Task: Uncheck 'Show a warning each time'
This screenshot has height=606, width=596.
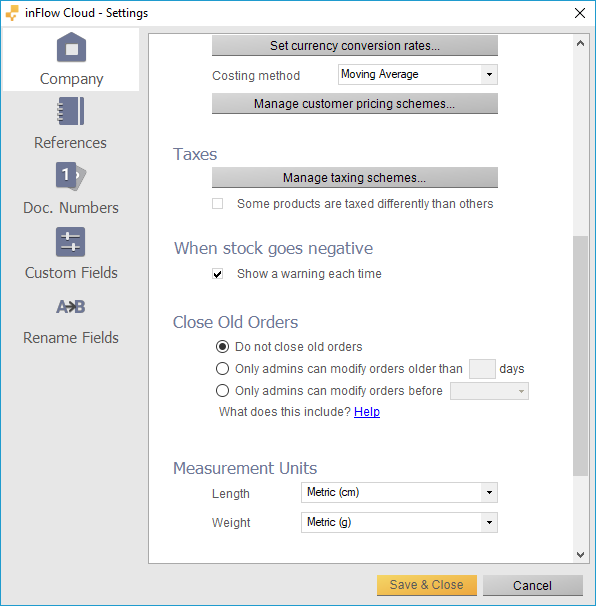Action: pos(218,274)
